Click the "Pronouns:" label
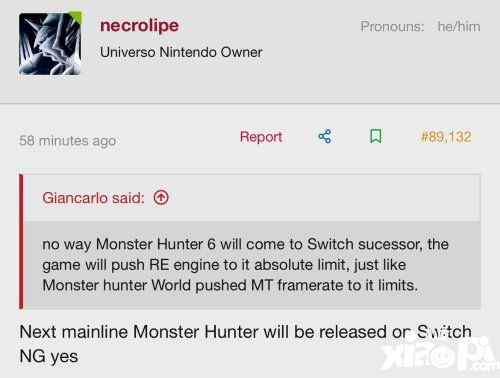Image resolution: width=500 pixels, height=378 pixels. click(x=392, y=27)
